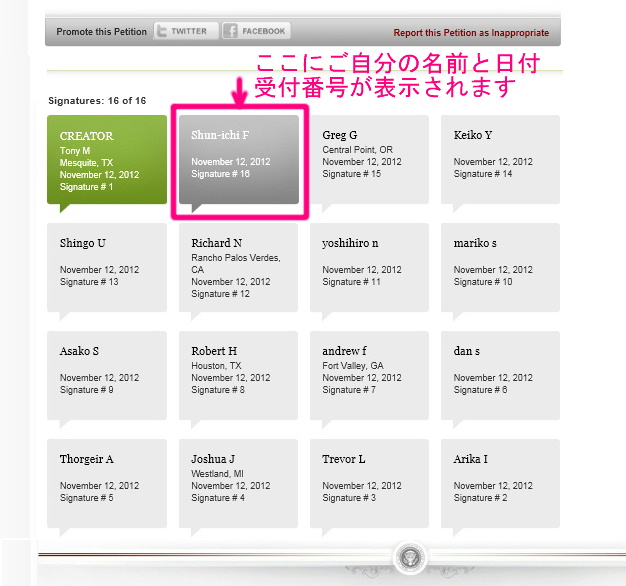Screen dimensions: 626x586
Task: Click the presidential seal emblem
Action: pos(410,557)
